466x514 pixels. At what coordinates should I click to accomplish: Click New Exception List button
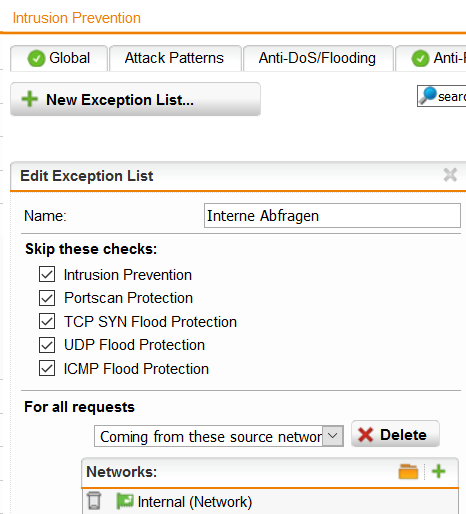tap(135, 99)
